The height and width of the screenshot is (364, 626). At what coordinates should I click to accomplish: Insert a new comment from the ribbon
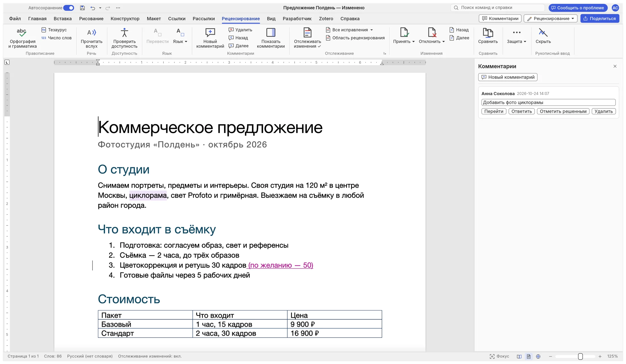[x=210, y=38]
